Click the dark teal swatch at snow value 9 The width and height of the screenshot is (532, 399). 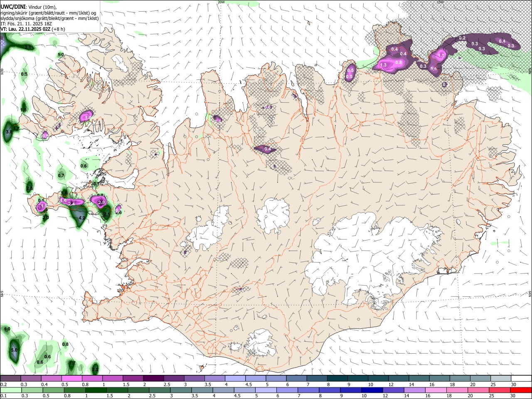(x=357, y=379)
